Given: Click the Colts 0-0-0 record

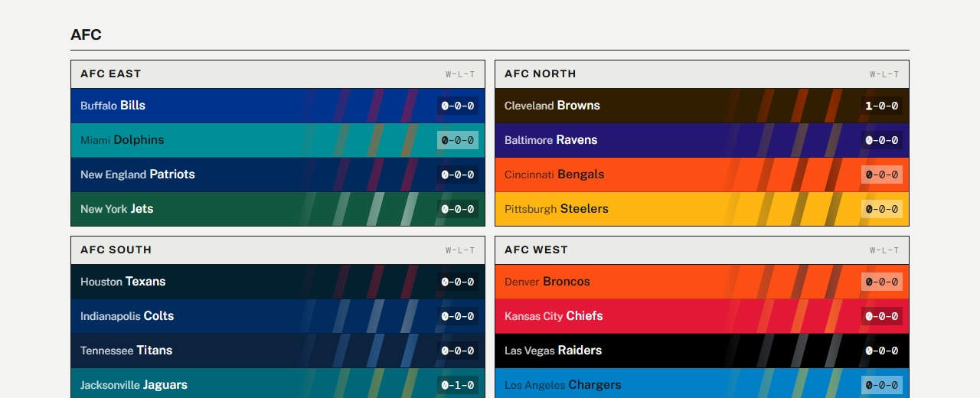Looking at the screenshot, I should (458, 316).
